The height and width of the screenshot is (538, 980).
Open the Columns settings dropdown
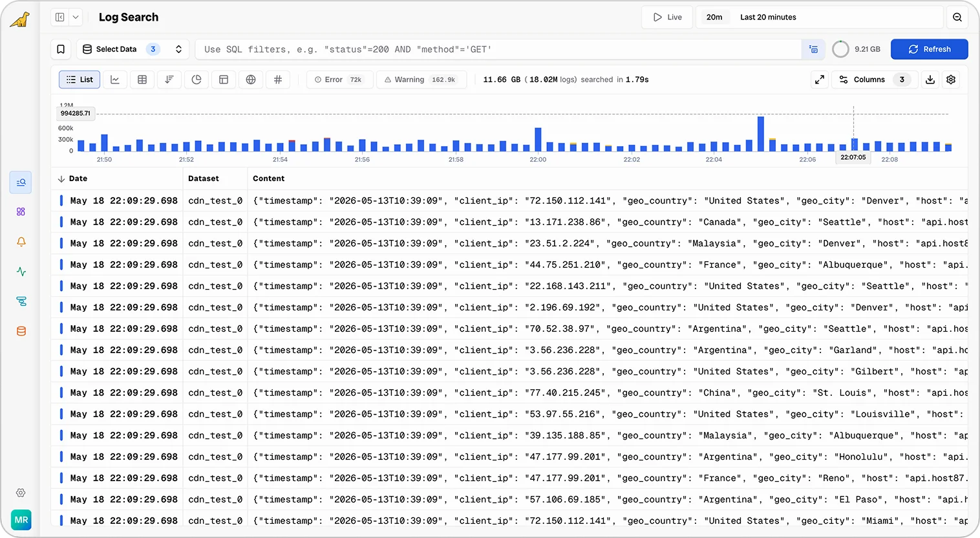click(x=875, y=80)
